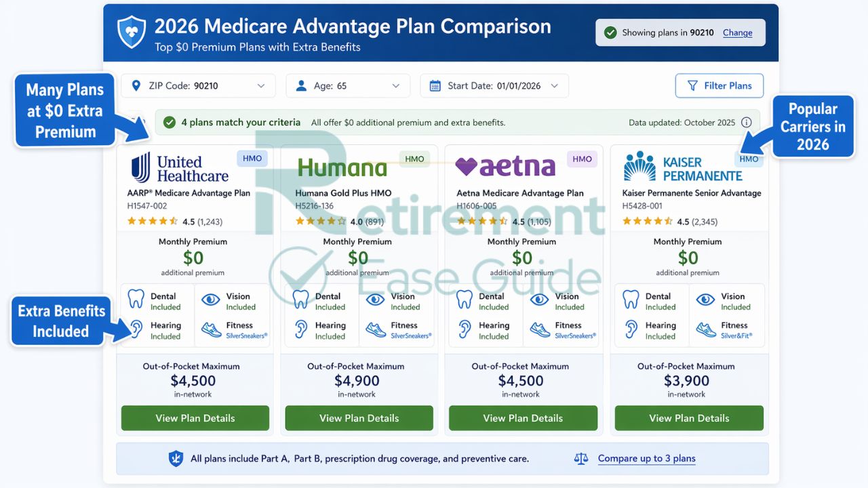This screenshot has width=868, height=488.
Task: Click the HMO badge on the Humana plan
Action: point(414,159)
